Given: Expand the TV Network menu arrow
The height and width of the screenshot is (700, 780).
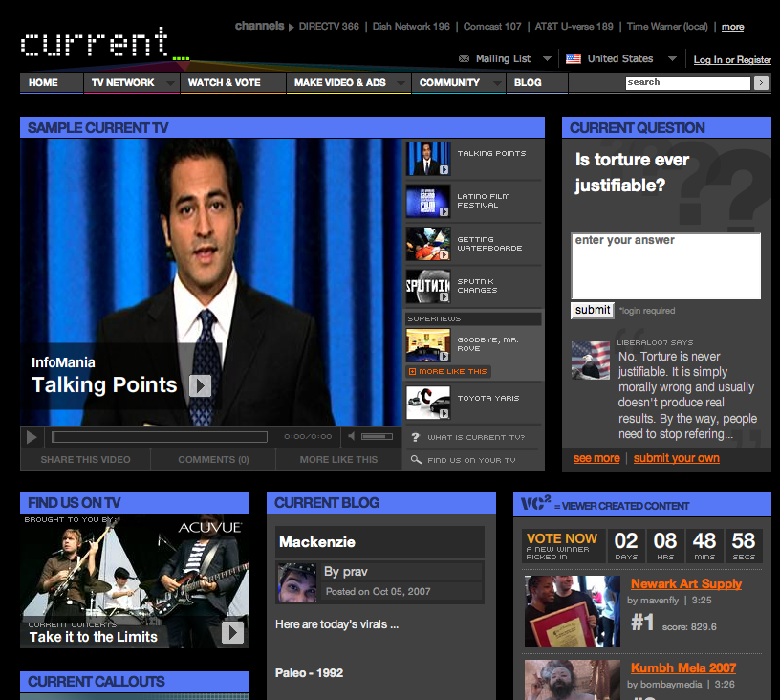Looking at the screenshot, I should pos(170,83).
